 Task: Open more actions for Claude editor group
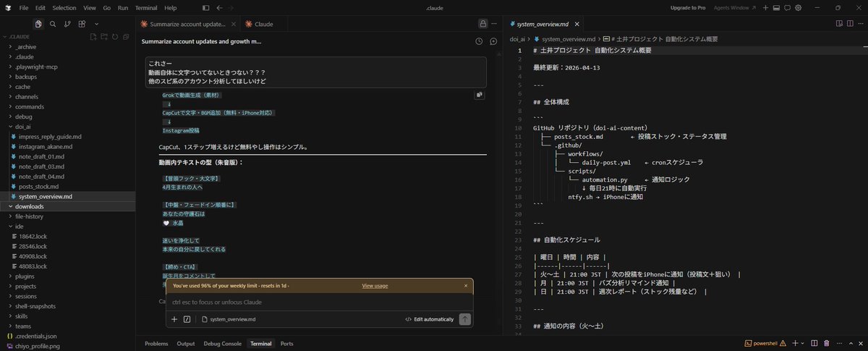click(495, 24)
